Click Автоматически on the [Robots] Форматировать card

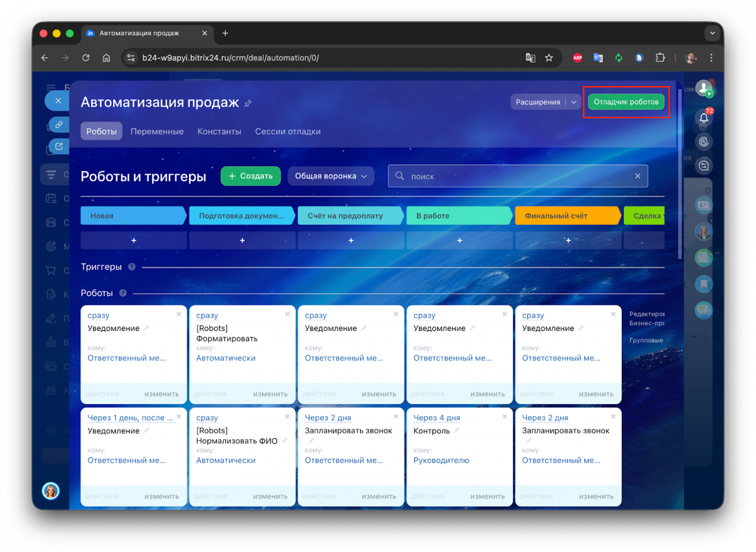pyautogui.click(x=226, y=358)
